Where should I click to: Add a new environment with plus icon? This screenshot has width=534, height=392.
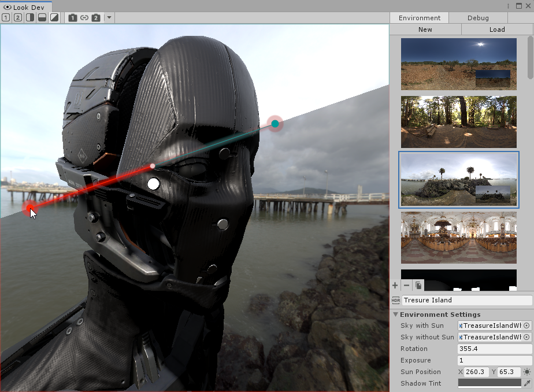[x=395, y=285]
